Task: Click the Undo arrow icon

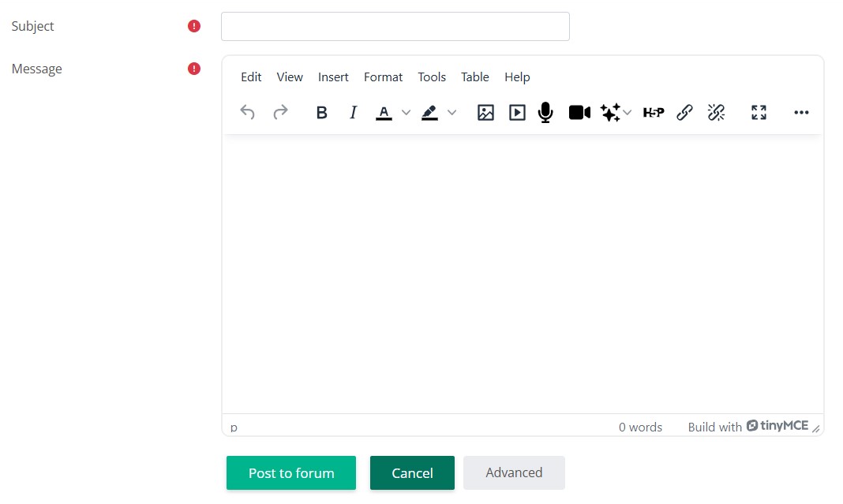Action: 248,113
